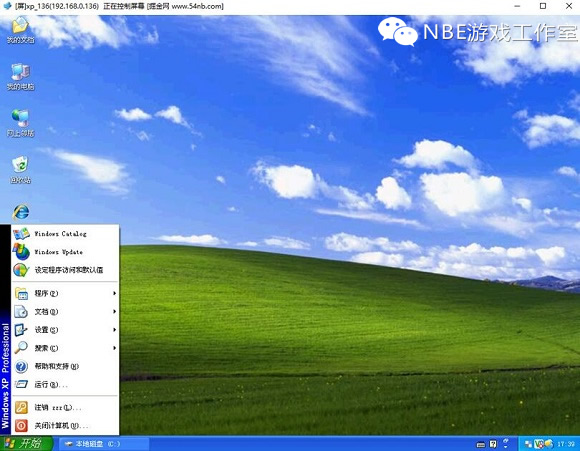Open set program access and defaults
This screenshot has width=580, height=451.
pos(65,270)
